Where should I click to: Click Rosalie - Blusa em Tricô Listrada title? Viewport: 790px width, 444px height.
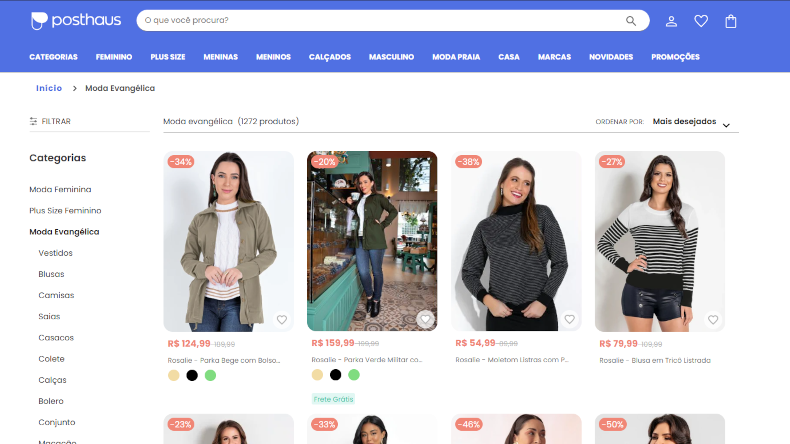click(655, 360)
